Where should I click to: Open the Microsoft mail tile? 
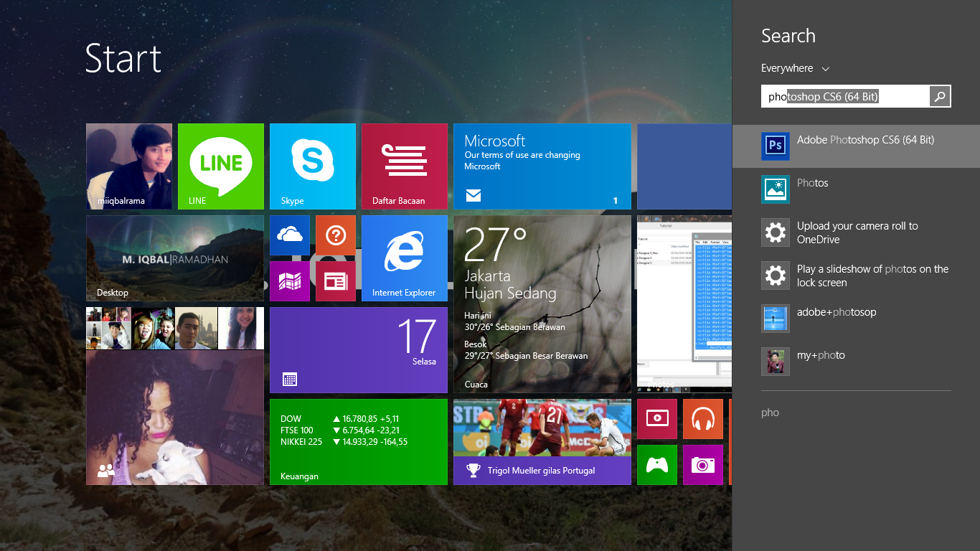coord(542,166)
